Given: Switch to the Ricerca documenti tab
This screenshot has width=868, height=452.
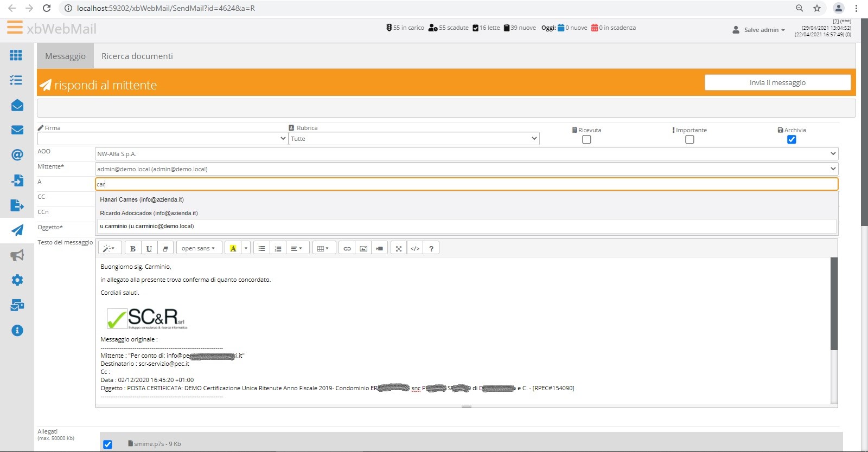Looking at the screenshot, I should pyautogui.click(x=137, y=56).
